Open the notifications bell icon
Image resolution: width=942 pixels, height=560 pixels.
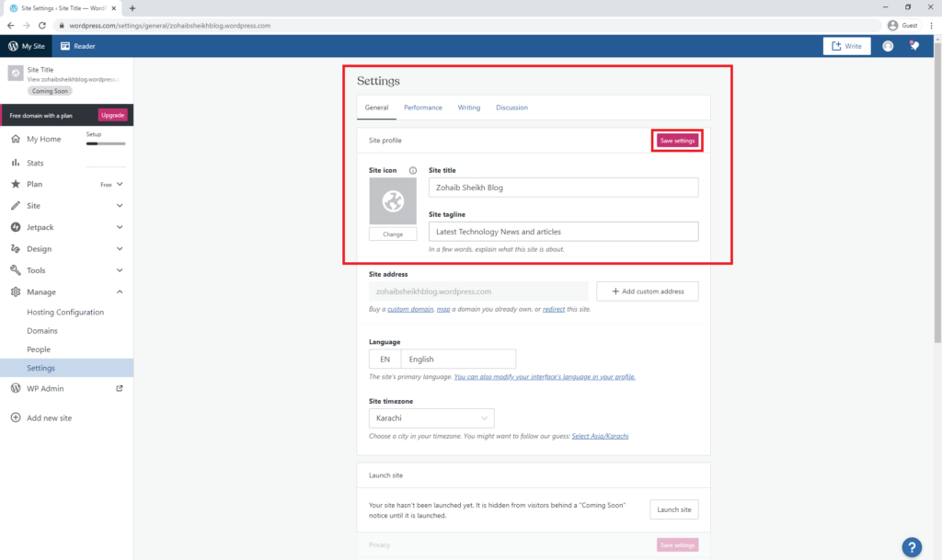click(914, 46)
